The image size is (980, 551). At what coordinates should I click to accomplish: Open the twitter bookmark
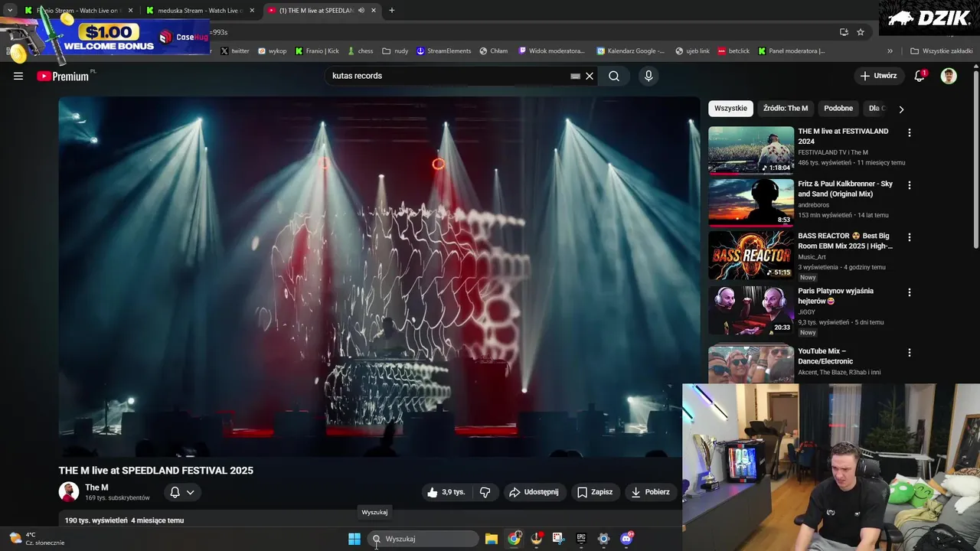(x=235, y=51)
